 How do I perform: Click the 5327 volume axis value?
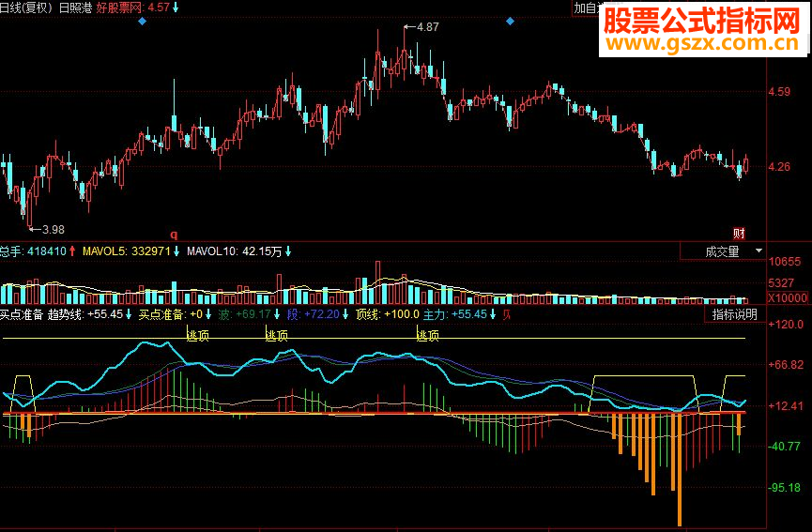pyautogui.click(x=781, y=283)
